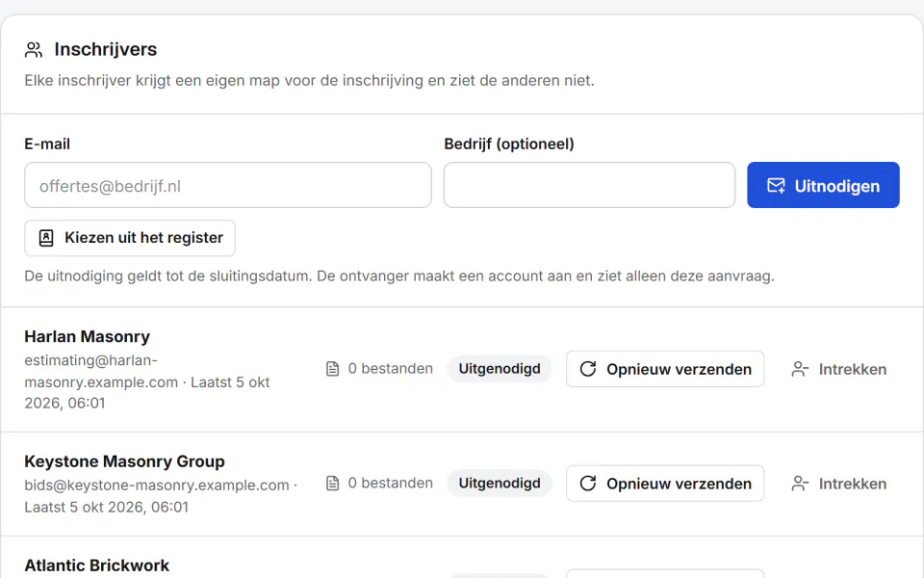The height and width of the screenshot is (578, 924).
Task: Click the subtitle starting 'Elke inschrijver krijgt een eigen map'
Action: [x=309, y=80]
